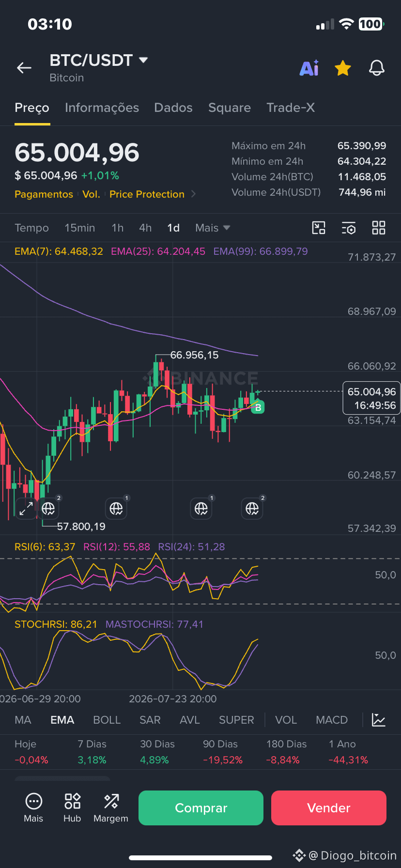The image size is (401, 868).
Task: Switch to the Preço tab
Action: (x=32, y=108)
